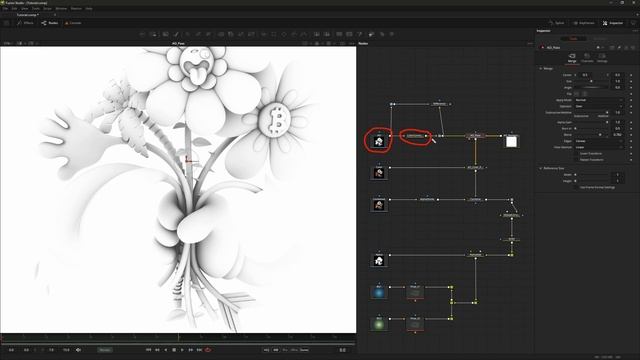Switch to the Settings tab in Inspector
The height and width of the screenshot is (360, 640).
coord(602,58)
